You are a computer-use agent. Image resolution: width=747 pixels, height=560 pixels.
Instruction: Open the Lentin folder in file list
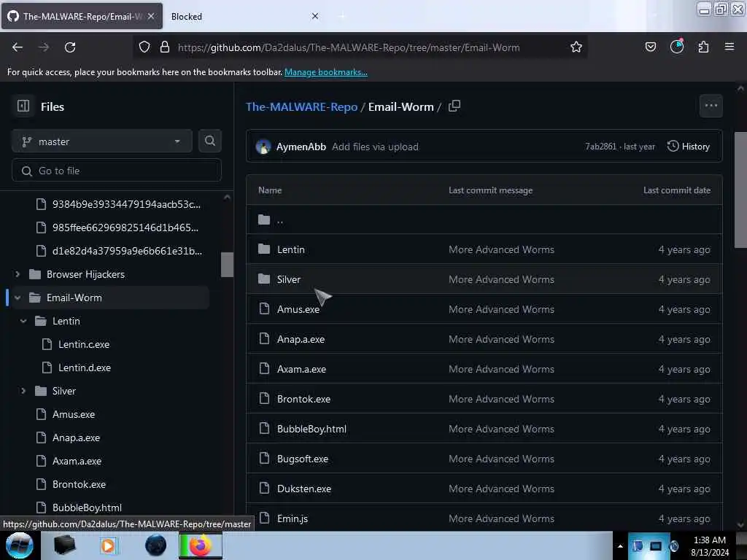290,249
